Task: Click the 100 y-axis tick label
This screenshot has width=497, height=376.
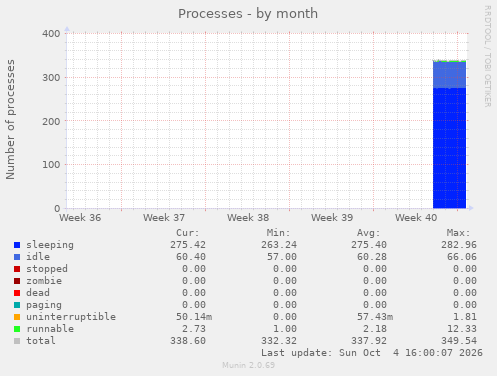Action: pos(51,165)
